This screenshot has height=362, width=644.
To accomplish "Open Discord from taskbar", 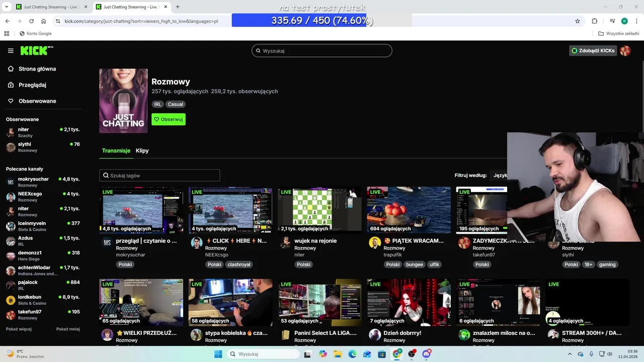I will (x=427, y=354).
